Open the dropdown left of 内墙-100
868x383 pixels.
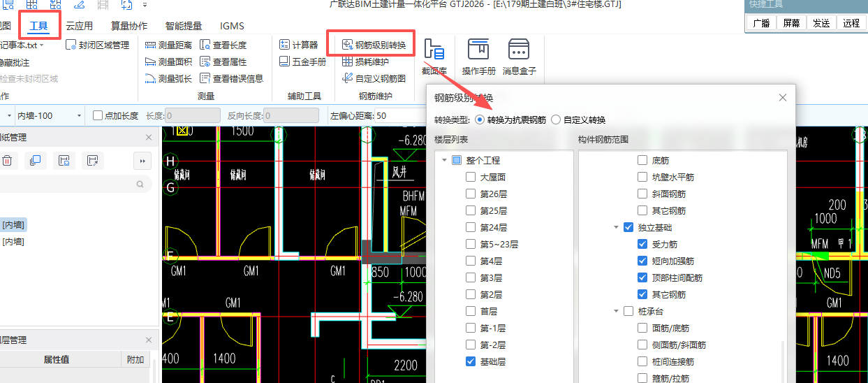[9, 115]
